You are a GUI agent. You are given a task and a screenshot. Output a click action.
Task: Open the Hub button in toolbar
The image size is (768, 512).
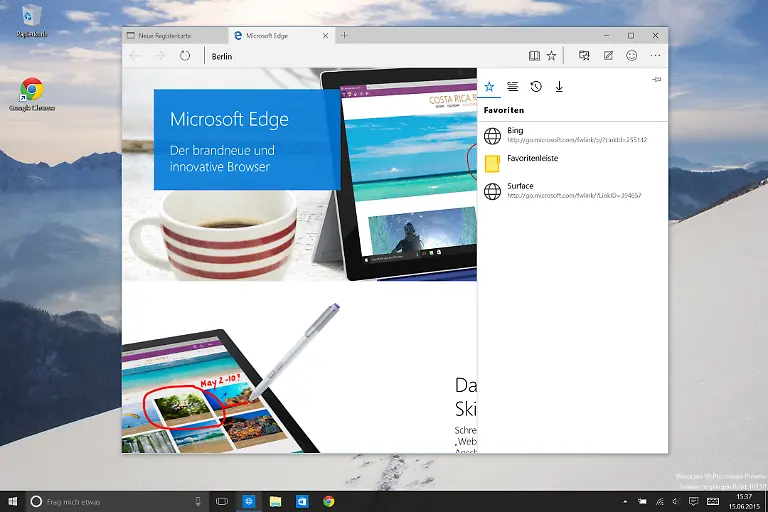(584, 56)
